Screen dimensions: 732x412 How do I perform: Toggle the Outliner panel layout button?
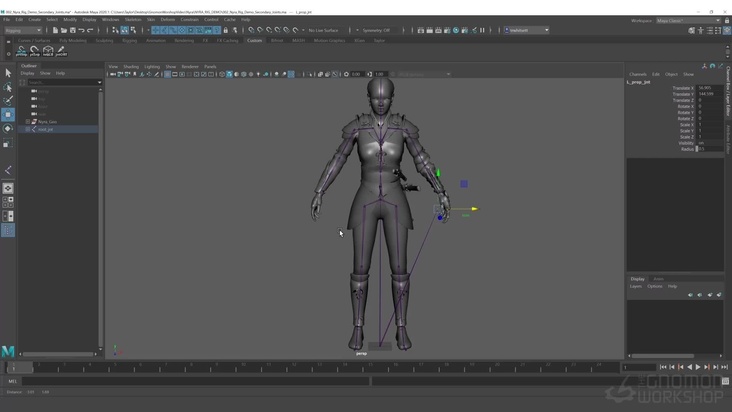[8, 230]
